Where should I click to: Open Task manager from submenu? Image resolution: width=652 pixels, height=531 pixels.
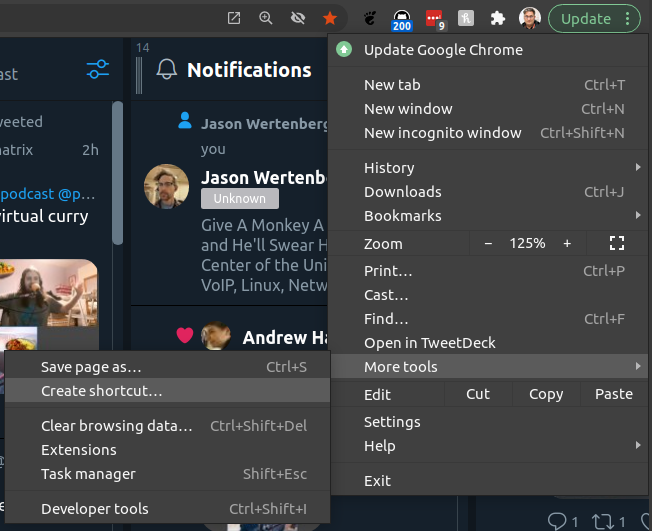tap(167, 474)
